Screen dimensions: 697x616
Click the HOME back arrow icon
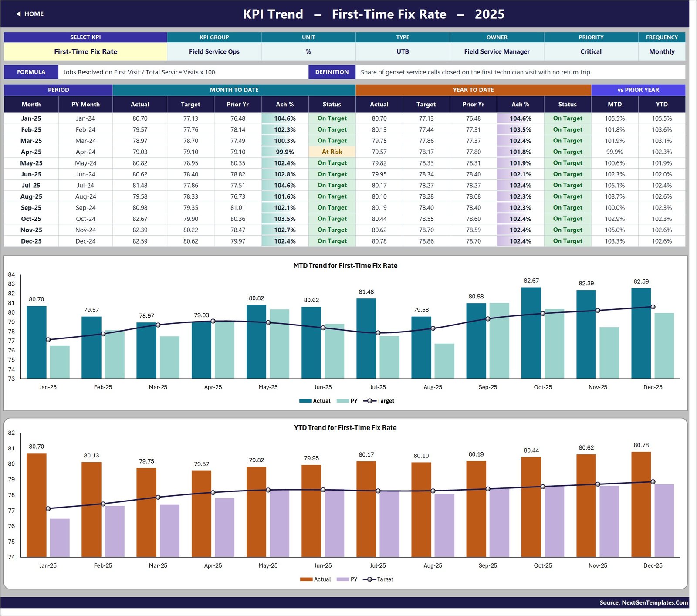tap(18, 14)
